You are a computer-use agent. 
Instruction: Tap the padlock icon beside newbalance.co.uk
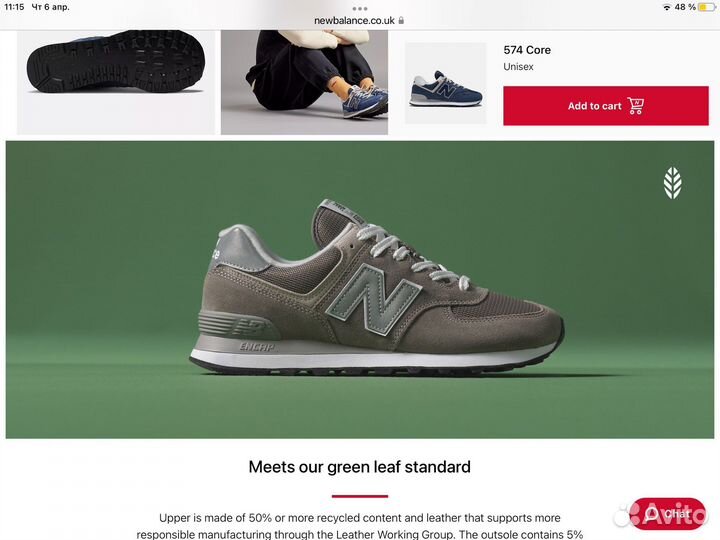point(401,21)
